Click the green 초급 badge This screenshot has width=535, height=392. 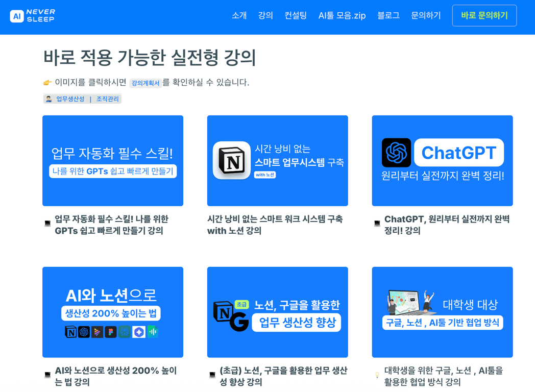pyautogui.click(x=242, y=304)
